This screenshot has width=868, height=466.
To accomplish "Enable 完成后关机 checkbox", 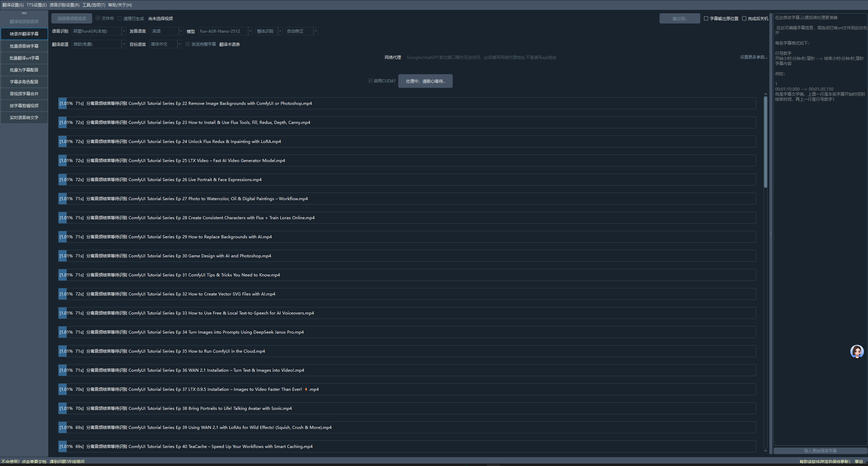I will click(744, 18).
